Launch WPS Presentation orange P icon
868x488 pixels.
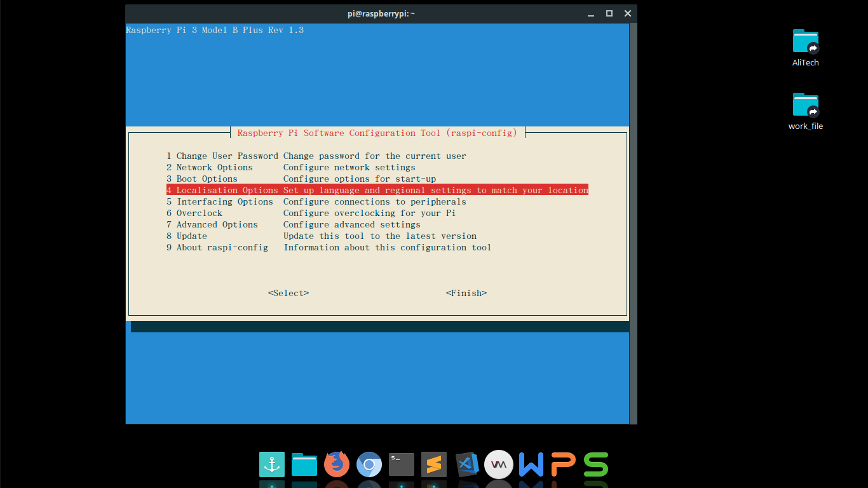[564, 464]
